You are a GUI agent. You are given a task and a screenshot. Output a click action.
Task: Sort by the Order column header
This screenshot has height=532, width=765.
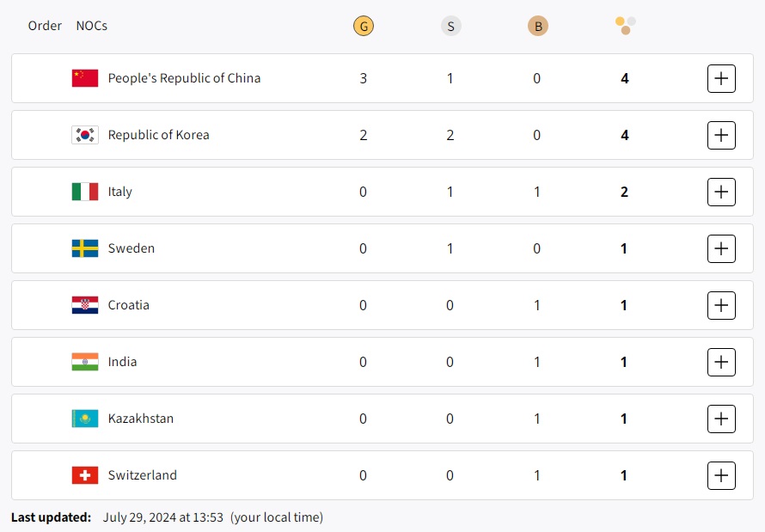pyautogui.click(x=45, y=26)
